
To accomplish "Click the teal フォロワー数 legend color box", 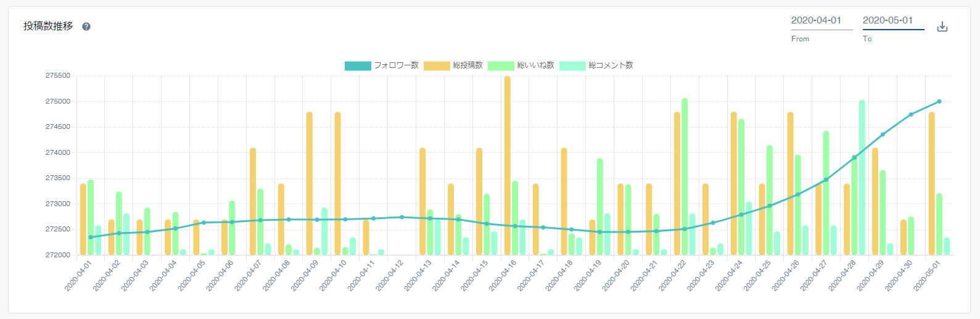I will (x=358, y=65).
